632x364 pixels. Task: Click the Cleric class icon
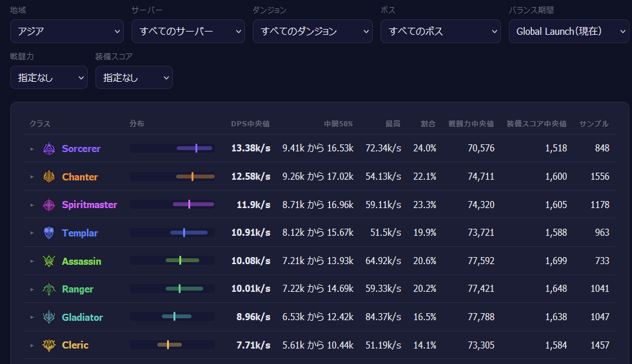point(49,345)
